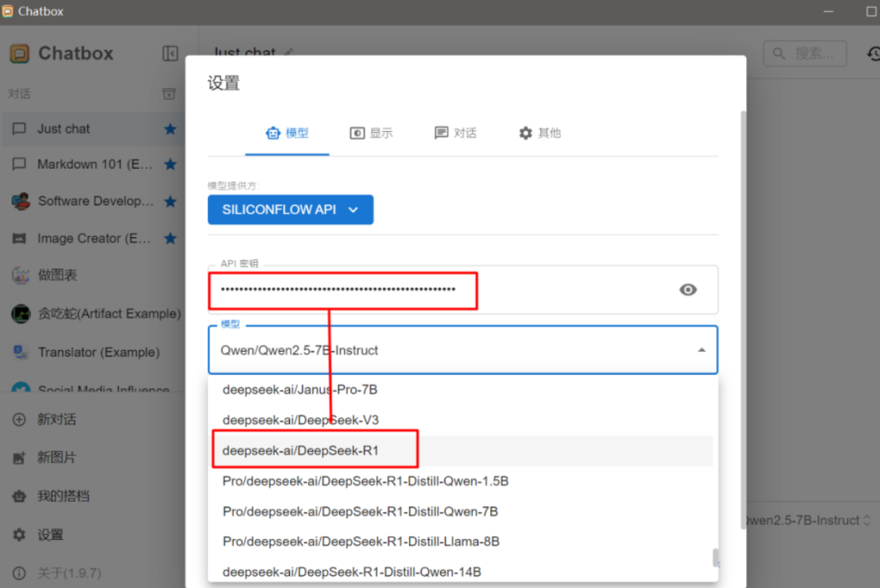Image resolution: width=880 pixels, height=588 pixels.
Task: Open the SILICONFLOW API provider dropdown
Action: click(291, 210)
